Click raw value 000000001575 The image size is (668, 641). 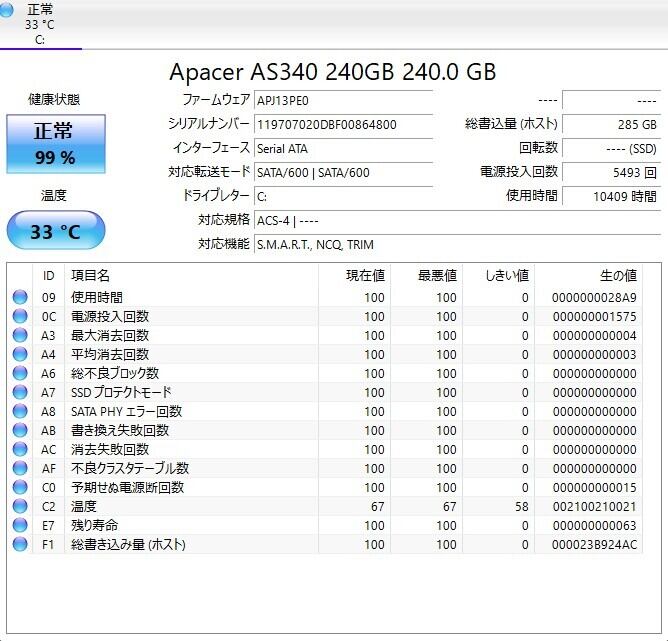pos(594,316)
